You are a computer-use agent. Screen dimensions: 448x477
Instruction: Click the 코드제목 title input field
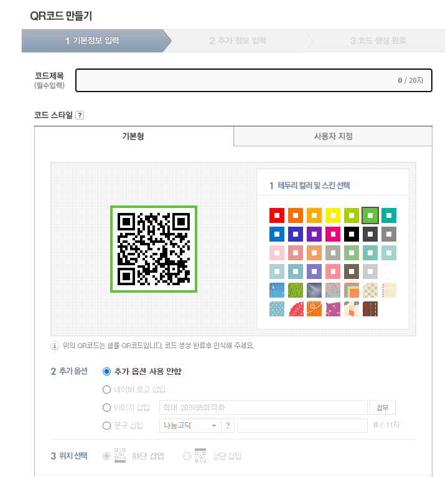click(254, 80)
